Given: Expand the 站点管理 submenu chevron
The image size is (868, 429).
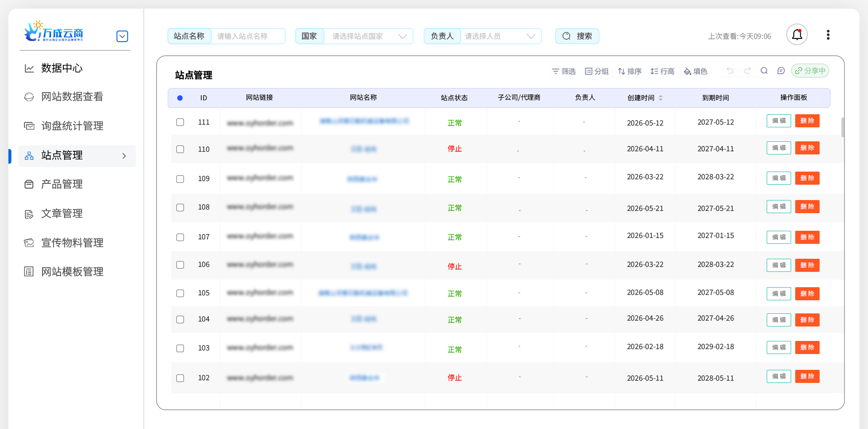Looking at the screenshot, I should tap(124, 156).
